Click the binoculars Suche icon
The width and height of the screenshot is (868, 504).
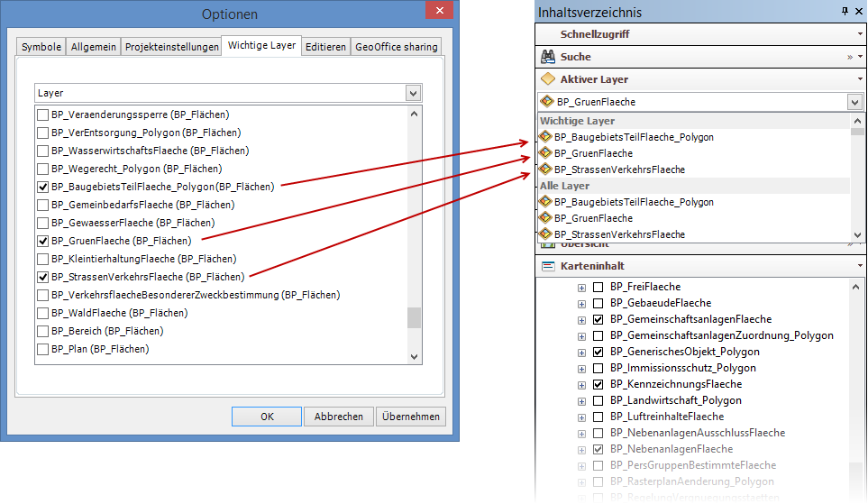548,57
